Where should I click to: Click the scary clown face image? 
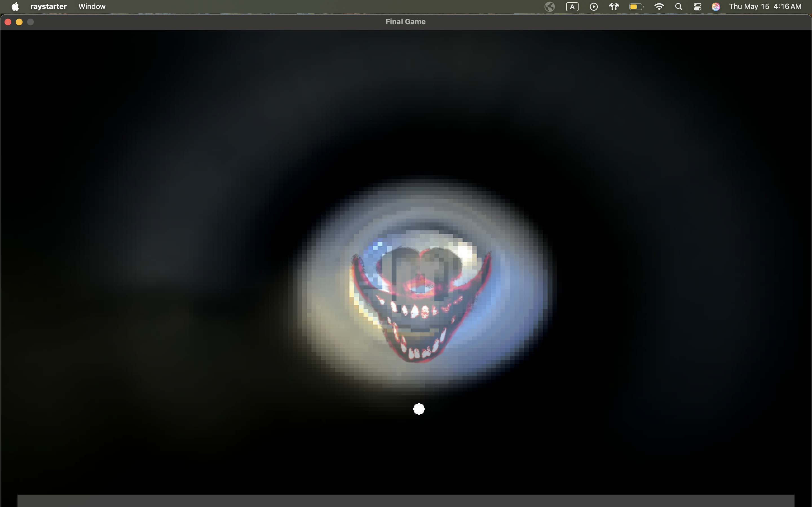pyautogui.click(x=421, y=302)
